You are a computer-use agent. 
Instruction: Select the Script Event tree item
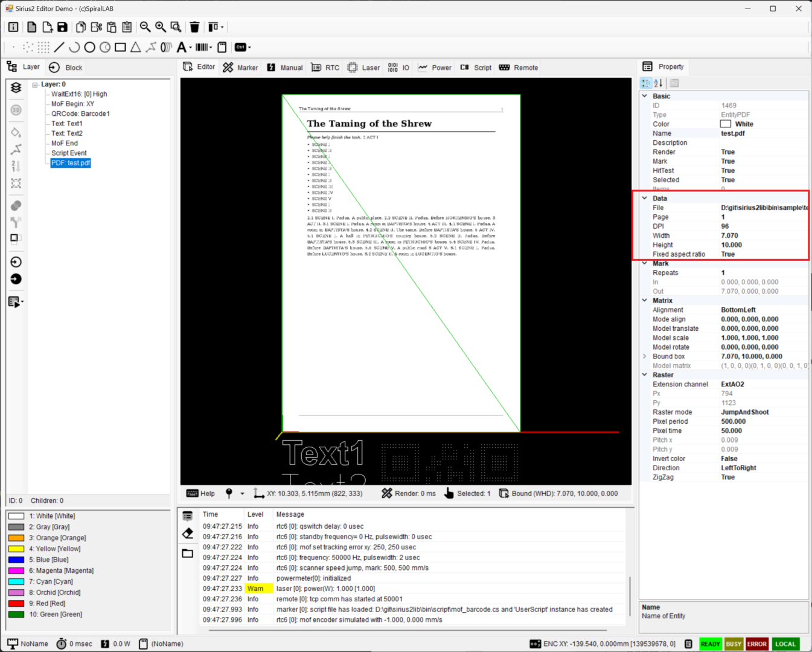[69, 153]
